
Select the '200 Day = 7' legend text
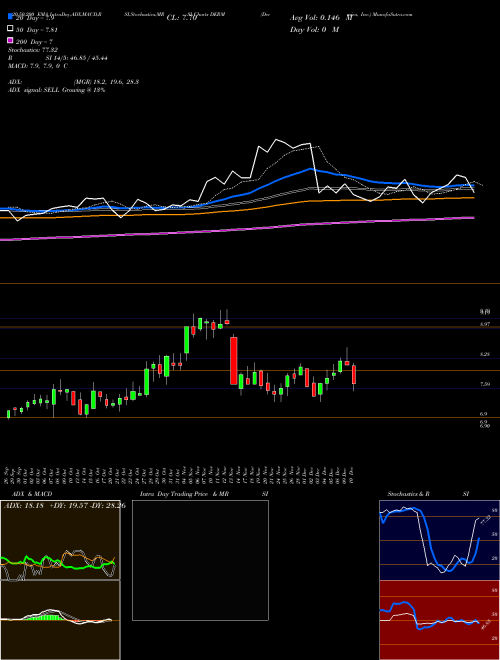(x=35, y=42)
